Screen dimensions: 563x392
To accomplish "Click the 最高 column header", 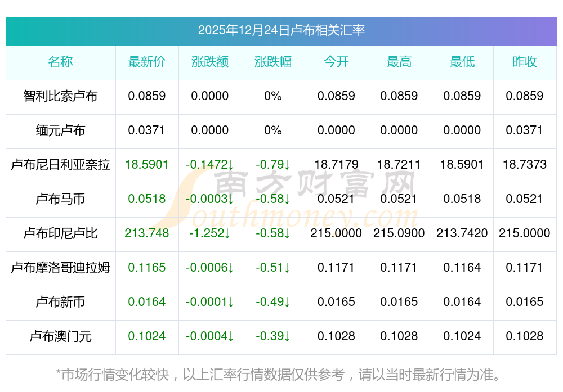I will pos(399,62).
